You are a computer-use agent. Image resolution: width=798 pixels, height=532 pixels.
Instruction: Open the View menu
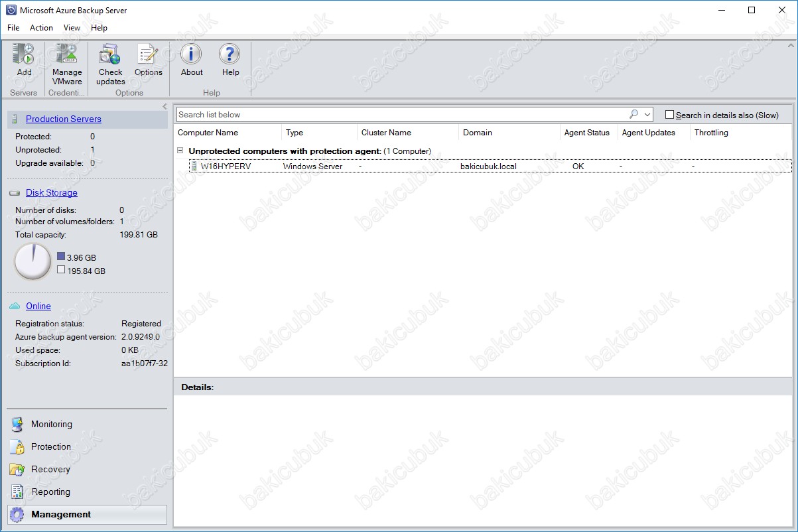point(72,28)
